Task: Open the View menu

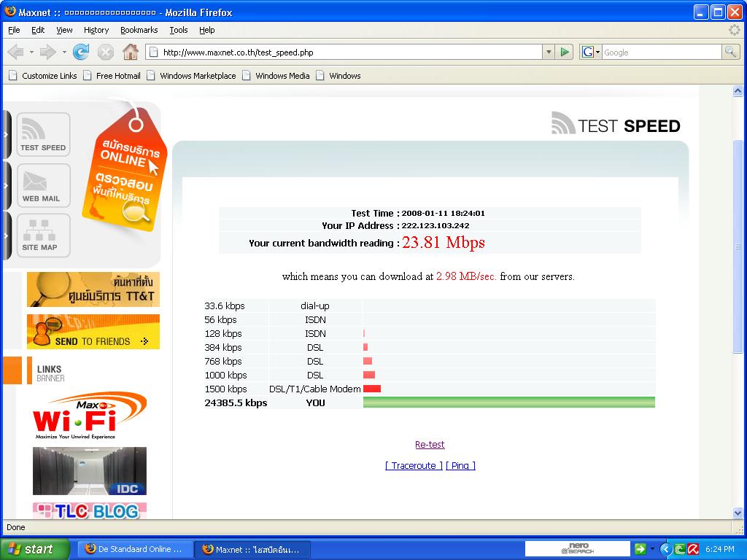Action: (x=64, y=30)
